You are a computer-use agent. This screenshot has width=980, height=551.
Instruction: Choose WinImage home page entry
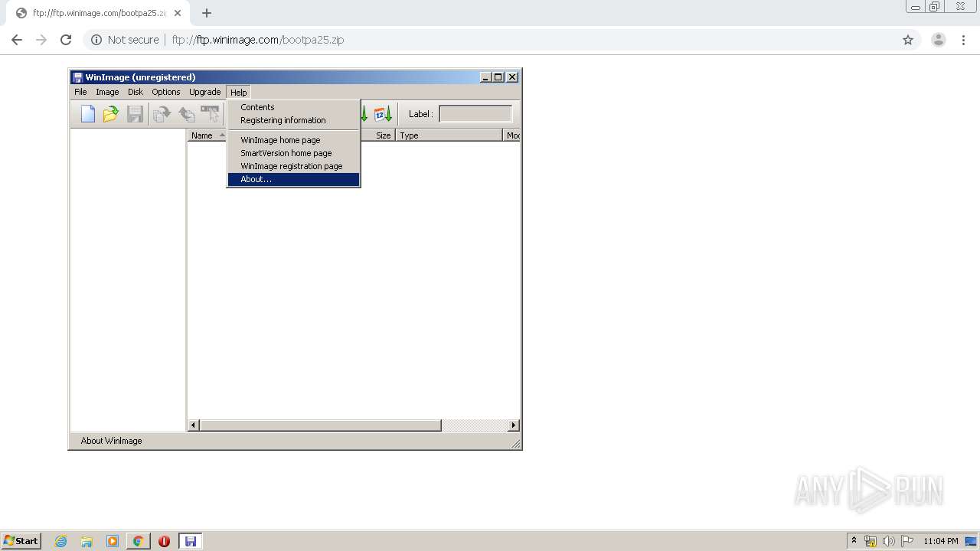coord(293,140)
